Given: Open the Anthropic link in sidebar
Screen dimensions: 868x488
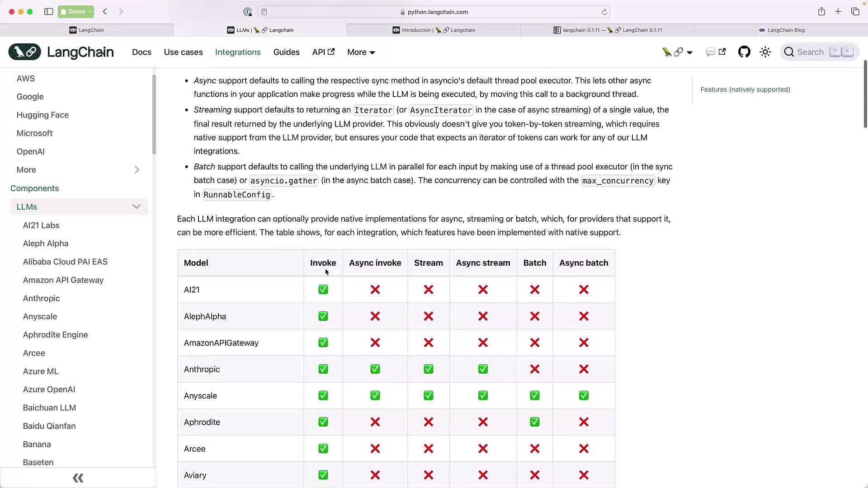Looking at the screenshot, I should pos(41,298).
